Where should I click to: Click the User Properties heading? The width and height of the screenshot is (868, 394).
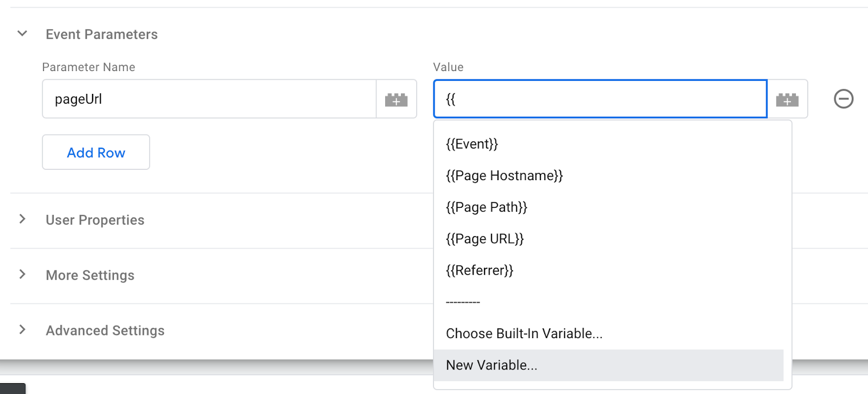[x=95, y=219]
